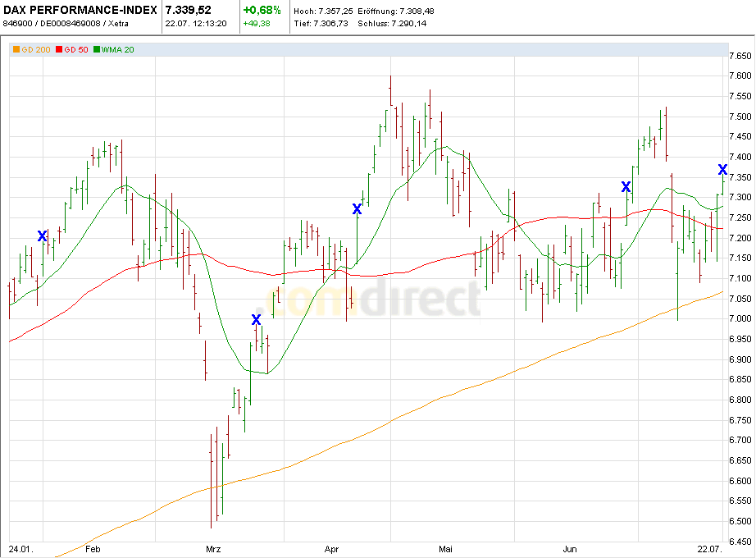The width and height of the screenshot is (756, 558).
Task: Click the 7.000 price axis label
Action: [740, 318]
